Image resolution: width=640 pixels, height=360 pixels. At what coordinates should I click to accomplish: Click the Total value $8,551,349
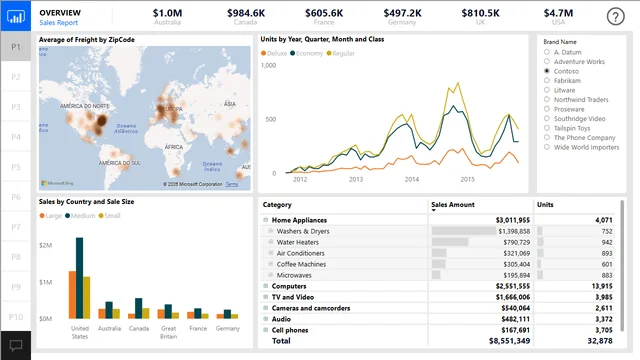click(x=509, y=341)
